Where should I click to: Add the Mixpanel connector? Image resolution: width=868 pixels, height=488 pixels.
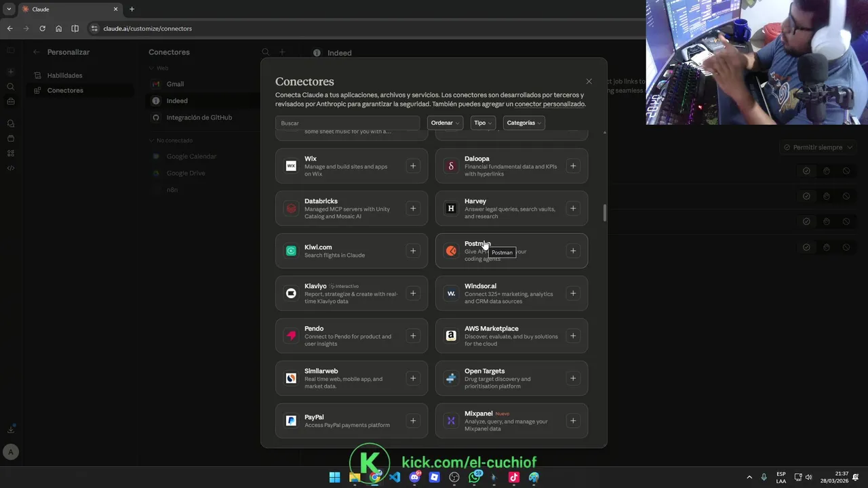(573, 421)
